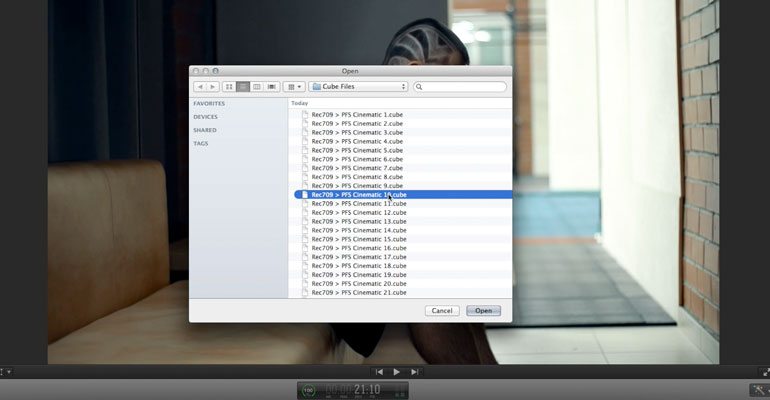The width and height of the screenshot is (770, 400).
Task: Select the highlighted PFS Cinematic 10.cube file
Action: coord(403,194)
